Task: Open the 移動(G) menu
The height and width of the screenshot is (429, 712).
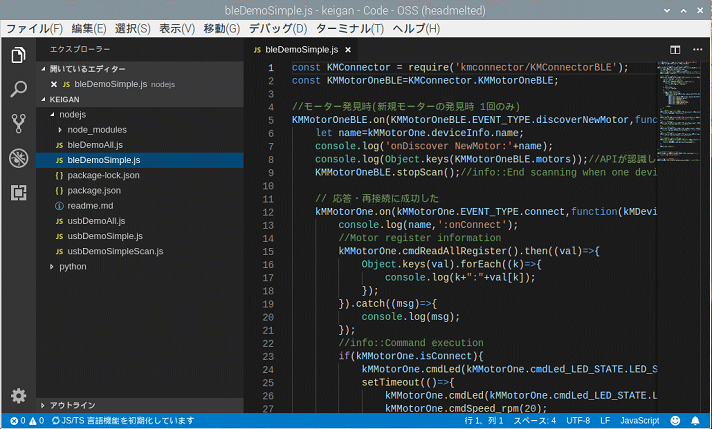Action: pos(221,29)
